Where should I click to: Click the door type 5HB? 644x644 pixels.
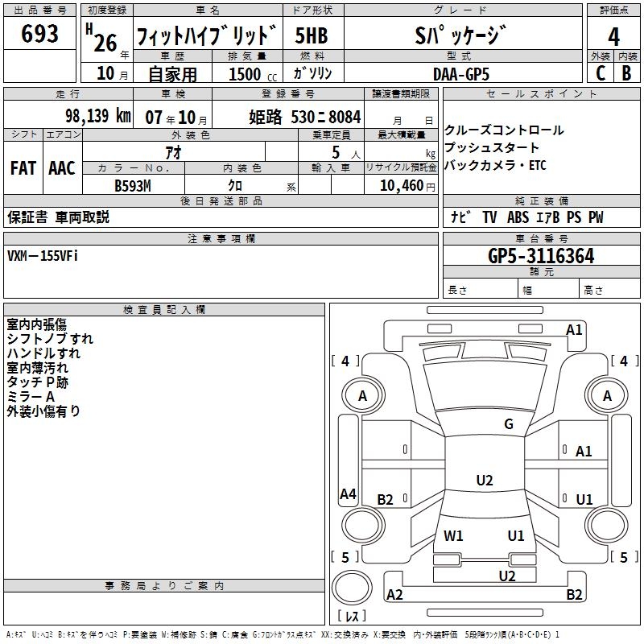click(312, 35)
